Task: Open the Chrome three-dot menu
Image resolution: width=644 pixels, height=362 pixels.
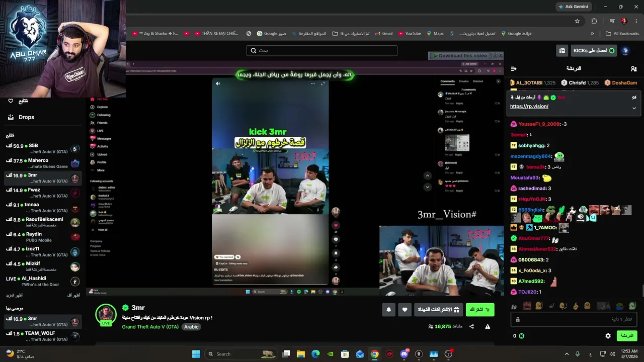Action: click(636, 21)
